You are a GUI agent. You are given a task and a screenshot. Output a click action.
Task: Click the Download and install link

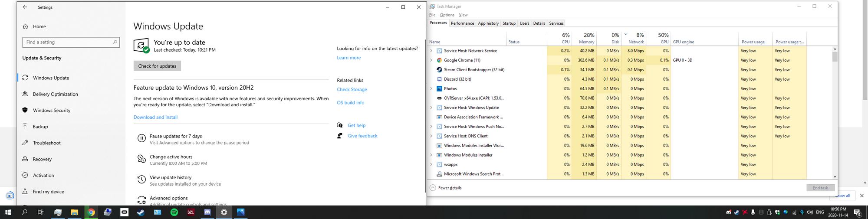pos(155,117)
